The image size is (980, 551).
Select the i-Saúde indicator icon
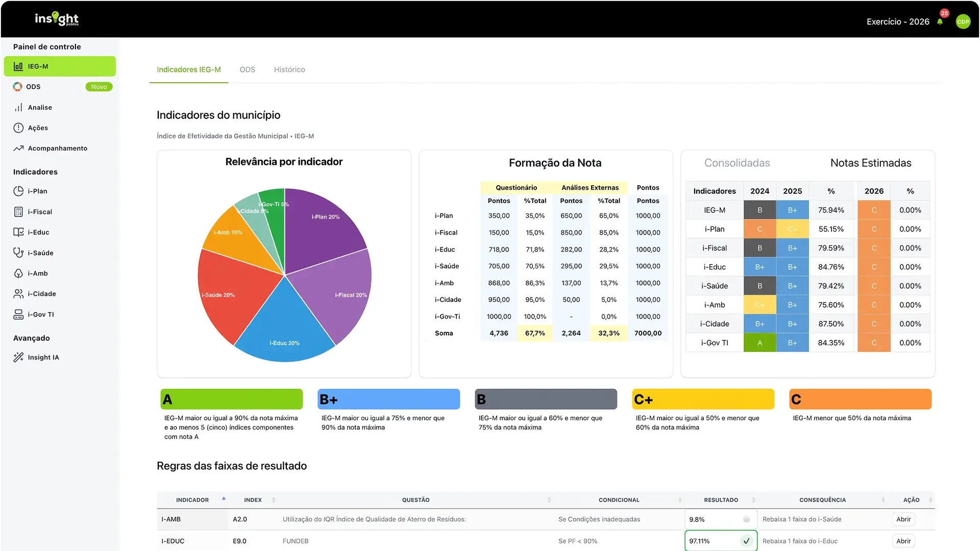[18, 253]
